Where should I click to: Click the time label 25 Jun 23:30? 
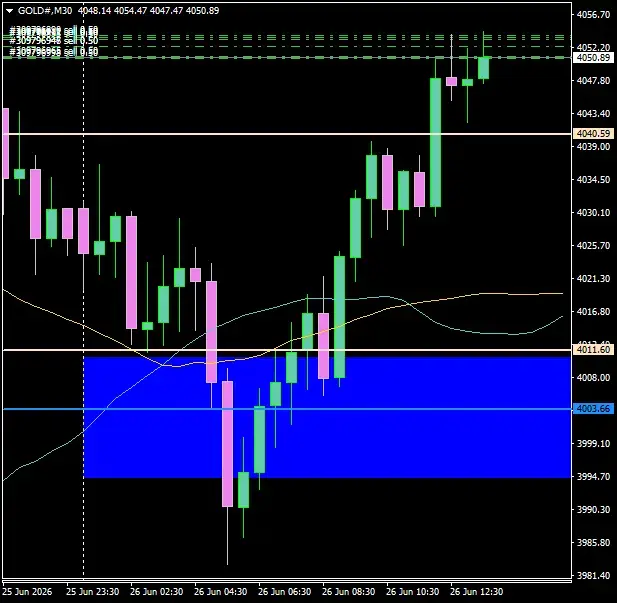(x=92, y=592)
